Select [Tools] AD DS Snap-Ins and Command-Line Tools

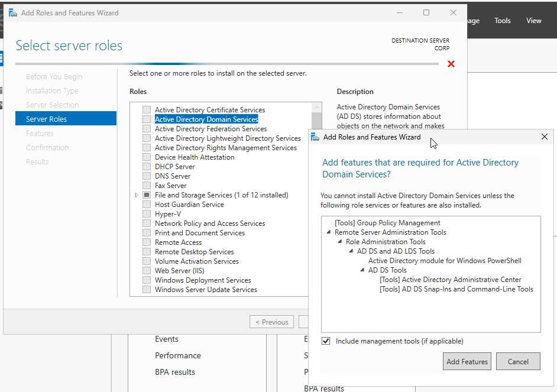pos(456,289)
